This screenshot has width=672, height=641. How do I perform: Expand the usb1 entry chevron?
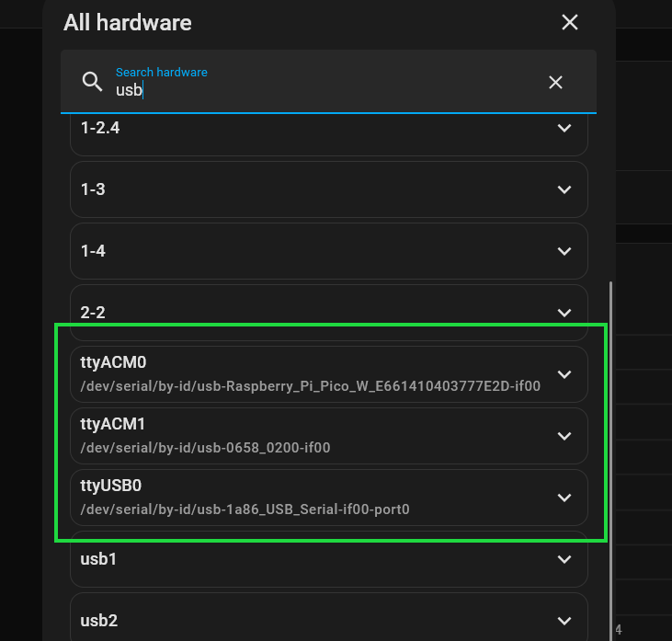(564, 559)
